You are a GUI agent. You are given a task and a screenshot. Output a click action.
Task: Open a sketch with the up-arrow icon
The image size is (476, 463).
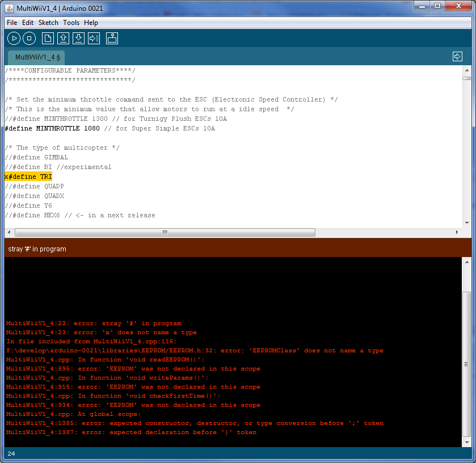coord(64,39)
